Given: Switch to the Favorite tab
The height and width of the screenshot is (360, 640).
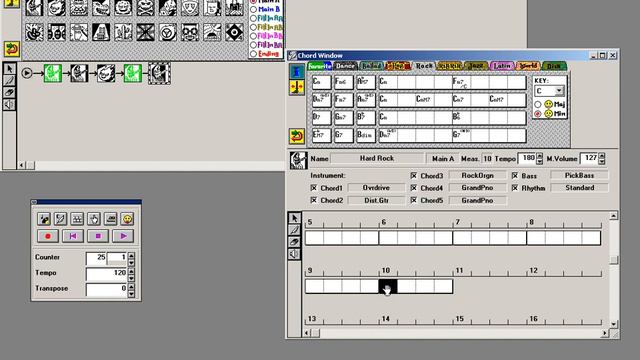Looking at the screenshot, I should point(320,66).
